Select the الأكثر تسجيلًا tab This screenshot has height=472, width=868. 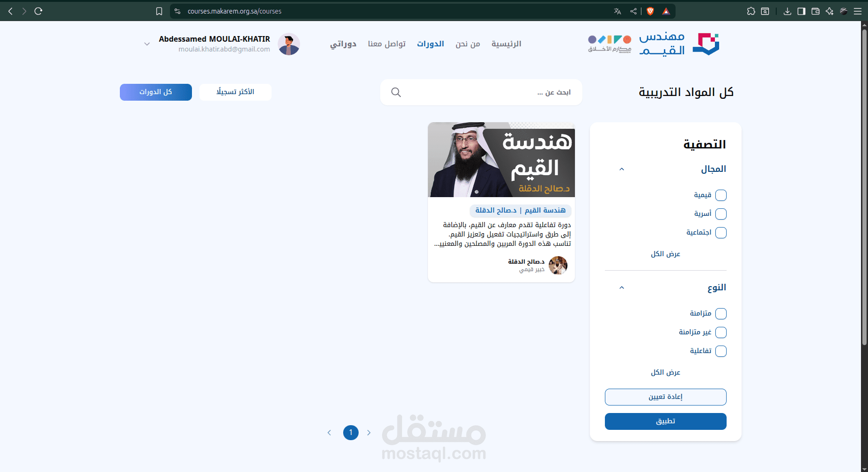(235, 92)
